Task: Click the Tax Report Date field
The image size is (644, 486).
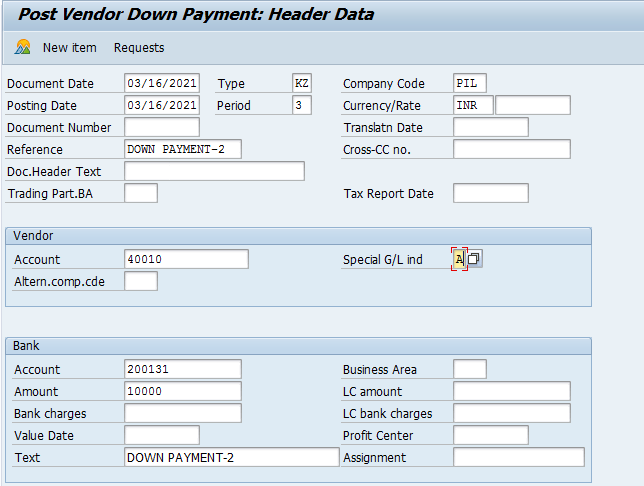Action: [491, 193]
